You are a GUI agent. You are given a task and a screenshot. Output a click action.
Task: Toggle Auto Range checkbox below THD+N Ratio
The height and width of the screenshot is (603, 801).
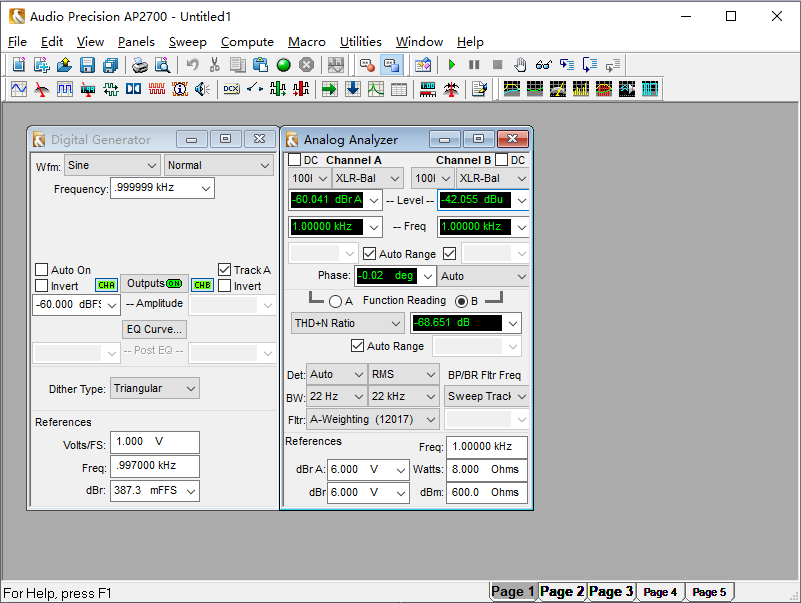point(358,346)
